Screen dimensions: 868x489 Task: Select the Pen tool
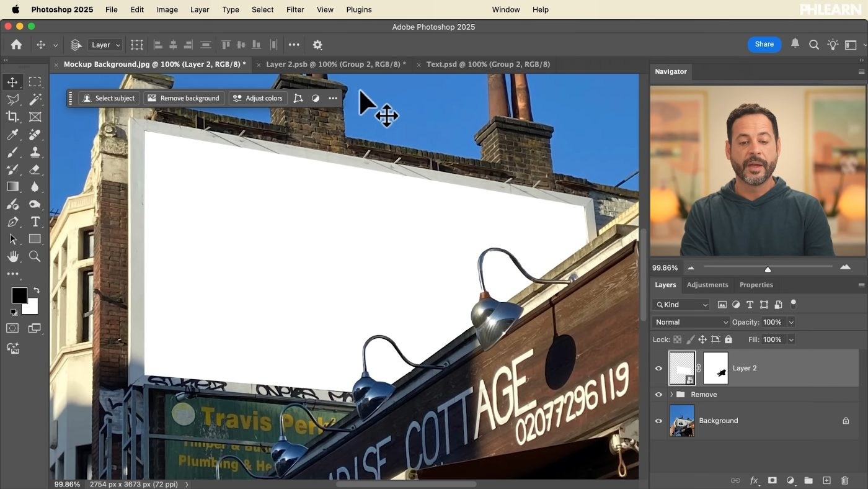coord(12,222)
